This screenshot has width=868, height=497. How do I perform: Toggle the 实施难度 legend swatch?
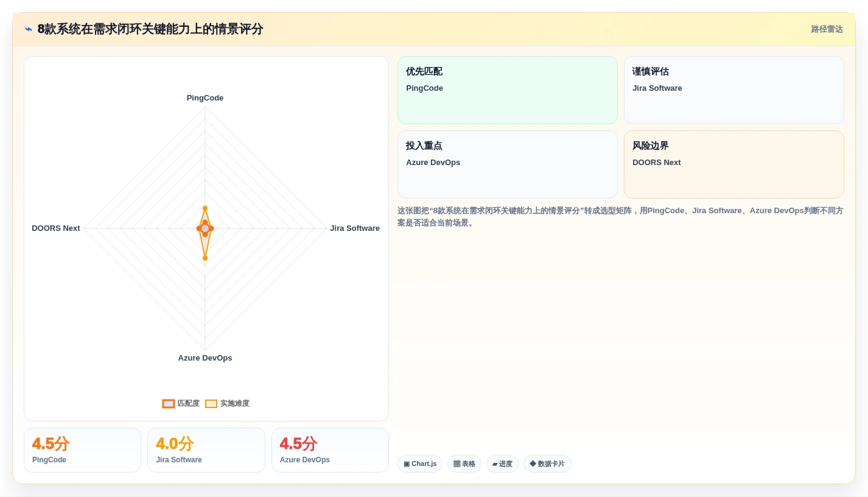click(211, 403)
